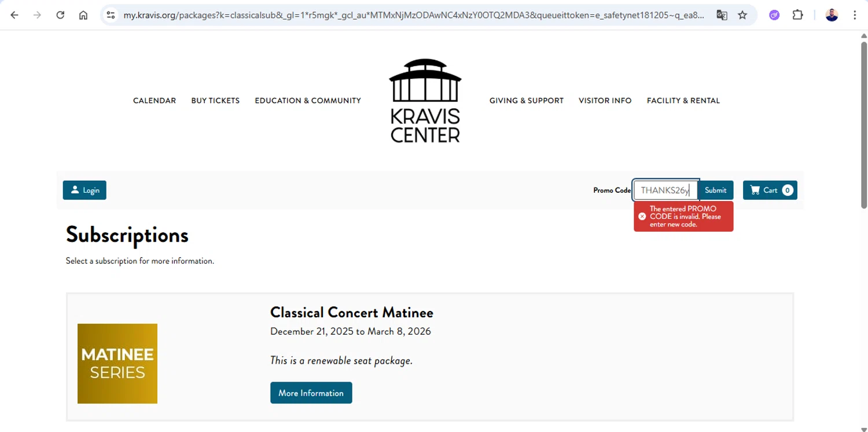The height and width of the screenshot is (432, 868).
Task: Open the purple extension icon
Action: (774, 15)
